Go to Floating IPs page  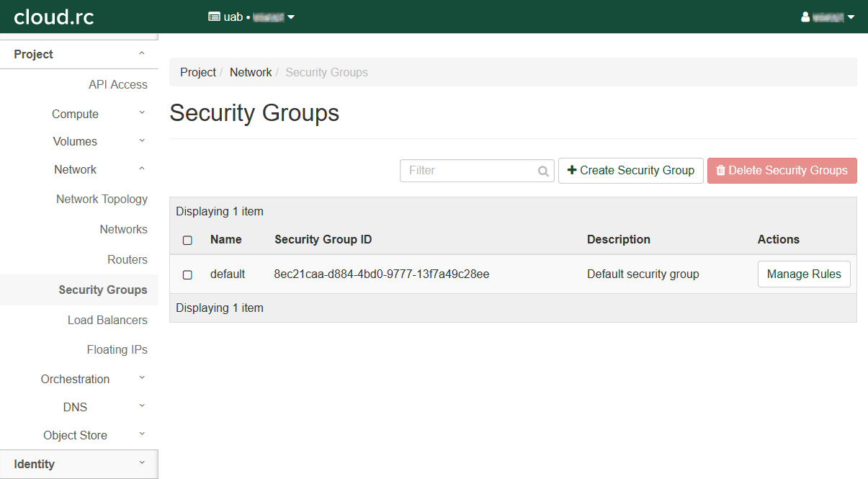pos(117,349)
